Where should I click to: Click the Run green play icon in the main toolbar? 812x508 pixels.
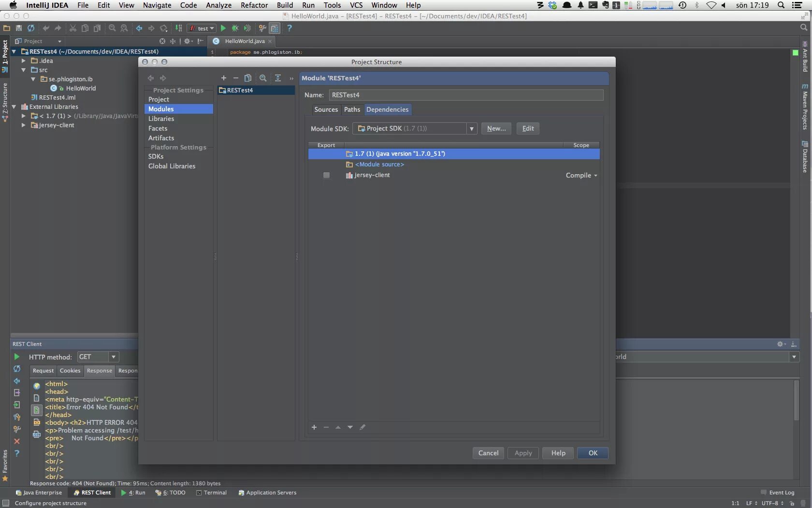[223, 28]
